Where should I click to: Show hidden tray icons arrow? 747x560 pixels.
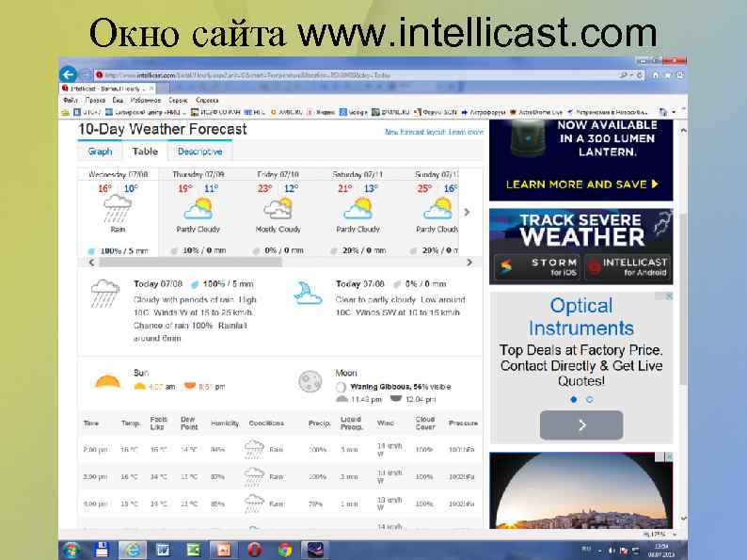tap(600, 551)
